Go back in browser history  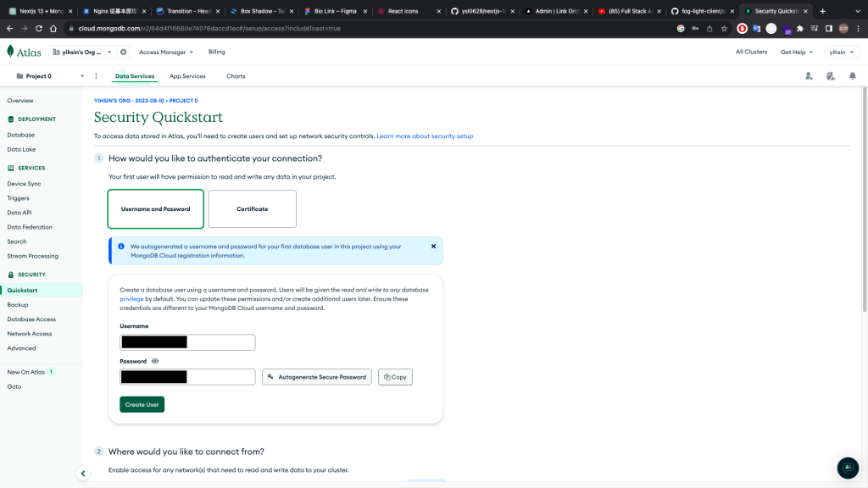click(x=10, y=28)
